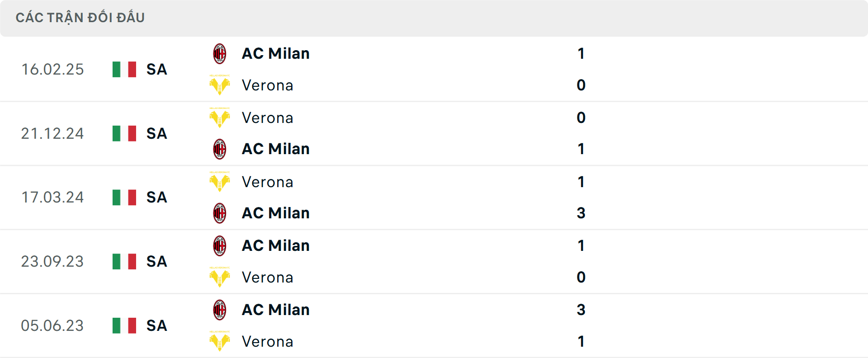Screen dimensions: 868x358
Task: Select the score 3 in the 17.03.24 match
Action: [x=581, y=213]
